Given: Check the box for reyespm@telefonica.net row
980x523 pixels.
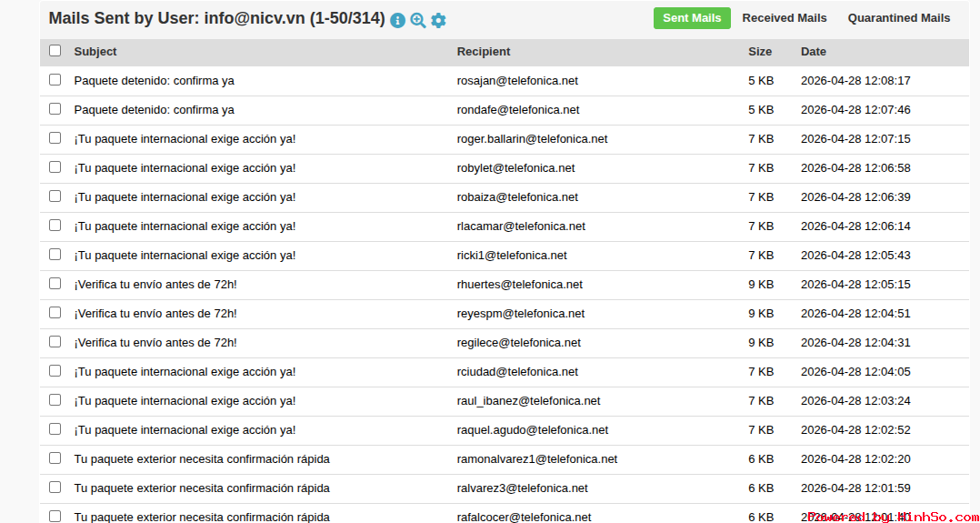Looking at the screenshot, I should (x=55, y=312).
